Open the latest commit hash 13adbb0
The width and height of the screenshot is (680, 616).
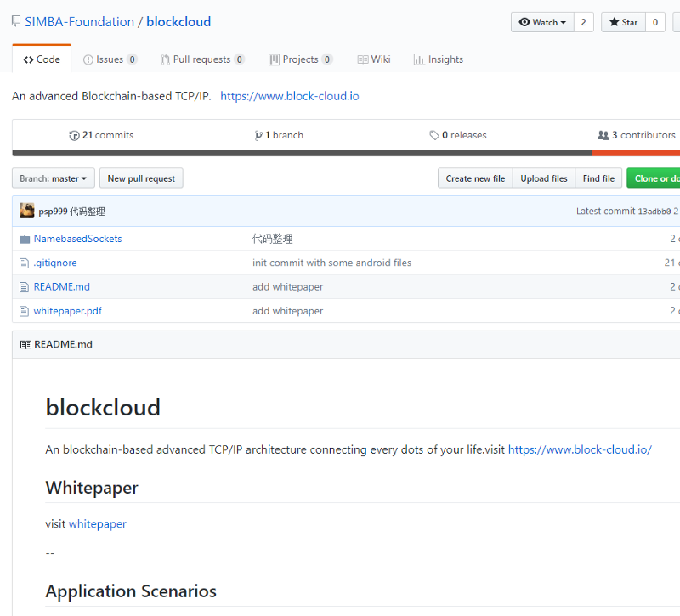[654, 212]
